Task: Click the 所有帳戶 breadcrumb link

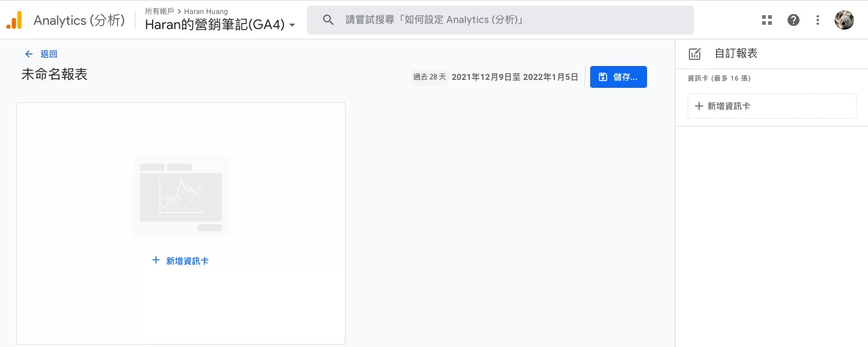Action: pos(159,11)
